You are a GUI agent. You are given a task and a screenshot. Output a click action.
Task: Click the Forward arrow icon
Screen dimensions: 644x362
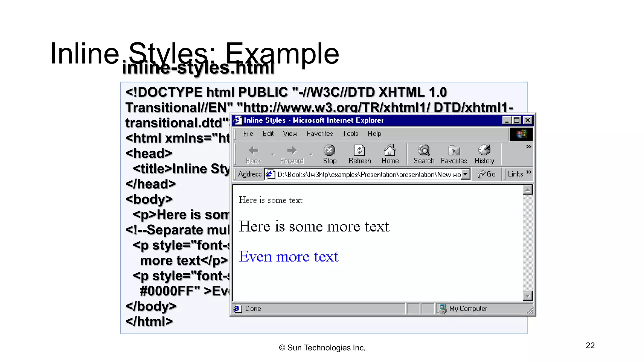click(292, 151)
